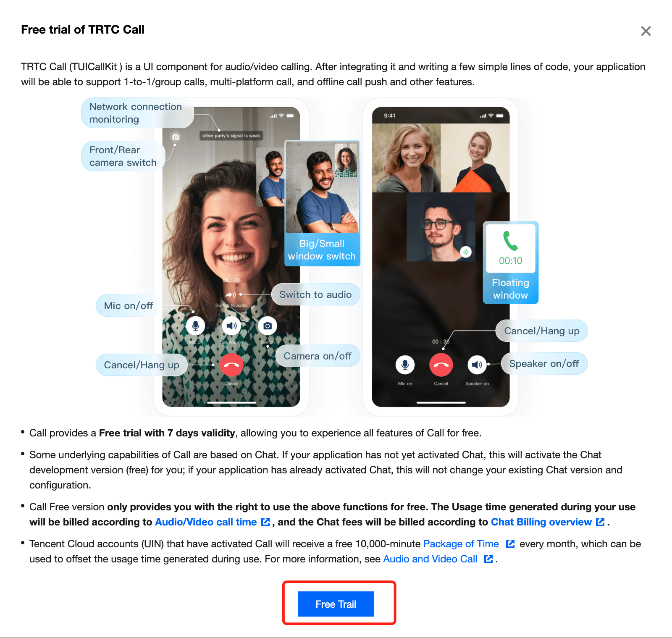Click external-link icon after Audio/Video call time
This screenshot has height=638, width=672.
(265, 522)
